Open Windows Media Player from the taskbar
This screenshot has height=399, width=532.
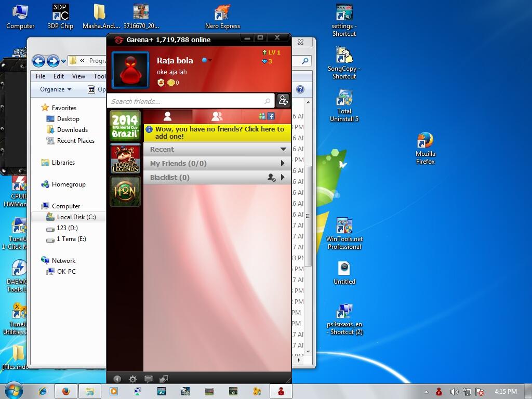coord(114,391)
